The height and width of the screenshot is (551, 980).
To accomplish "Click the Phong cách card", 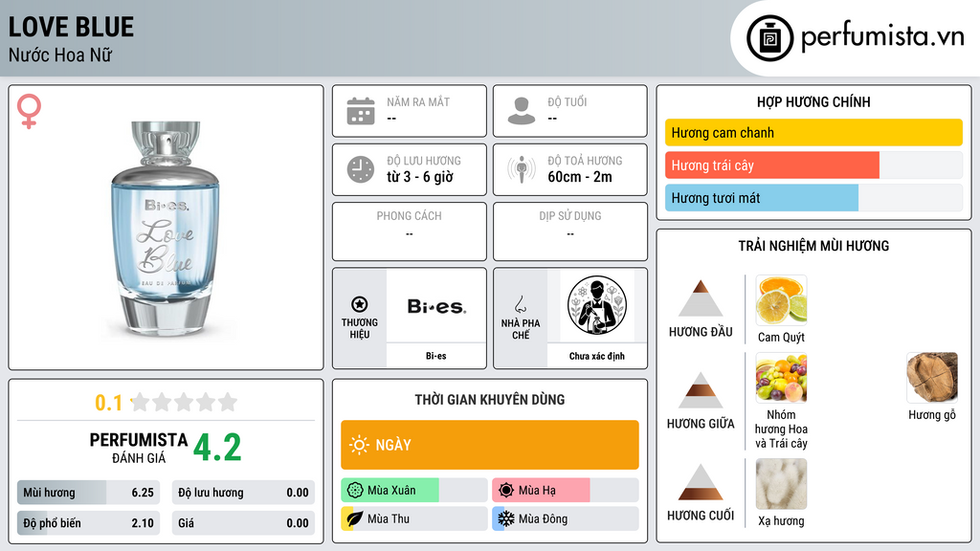I will click(410, 231).
